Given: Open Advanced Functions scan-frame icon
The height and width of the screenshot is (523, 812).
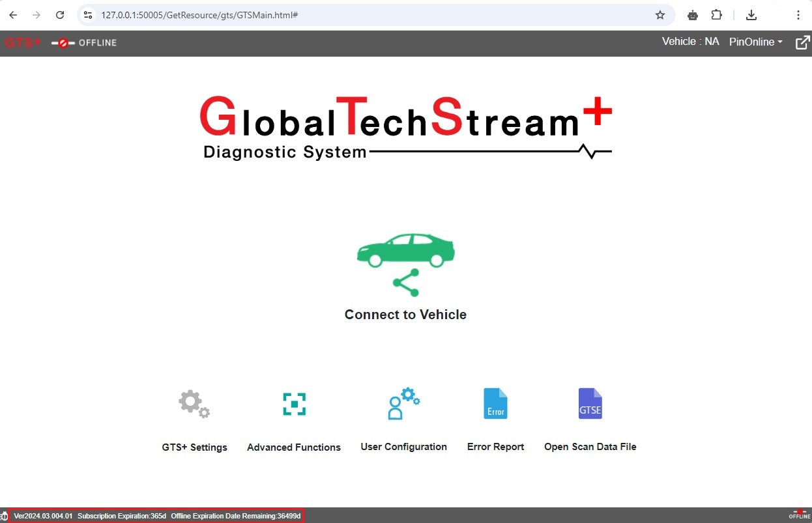Looking at the screenshot, I should point(294,404).
